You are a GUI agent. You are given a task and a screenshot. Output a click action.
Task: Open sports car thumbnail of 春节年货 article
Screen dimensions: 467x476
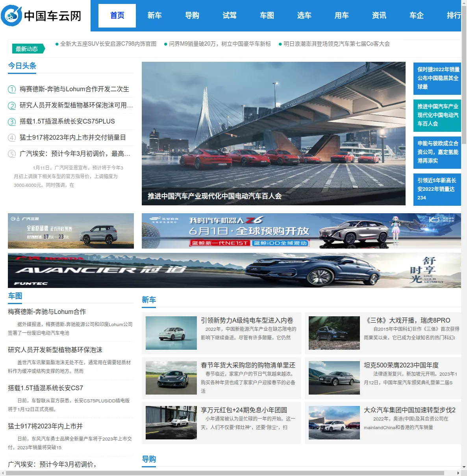(x=171, y=378)
